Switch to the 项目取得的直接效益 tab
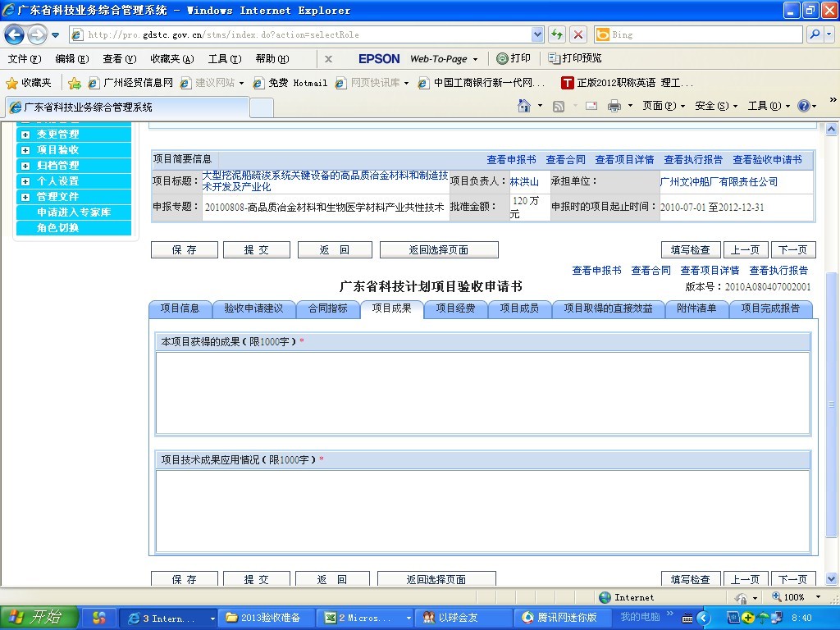This screenshot has height=630, width=840. tap(608, 308)
